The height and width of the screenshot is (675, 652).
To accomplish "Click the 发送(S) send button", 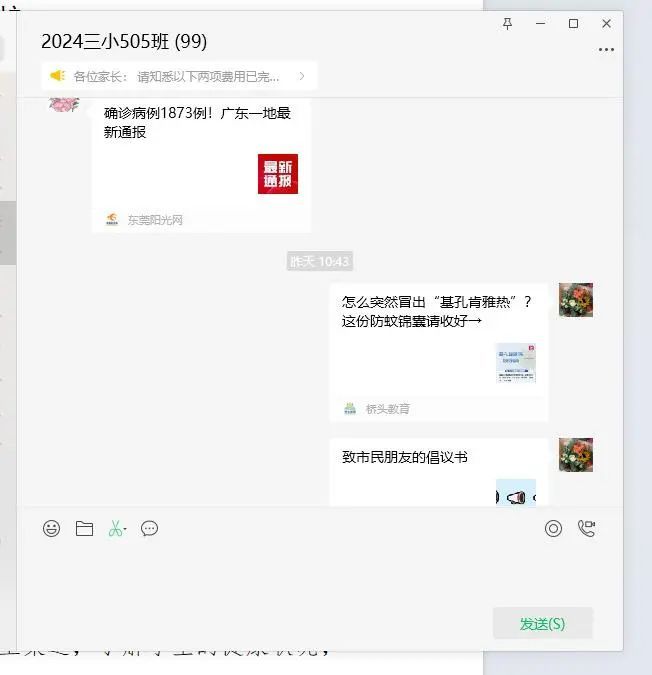I will (x=542, y=623).
